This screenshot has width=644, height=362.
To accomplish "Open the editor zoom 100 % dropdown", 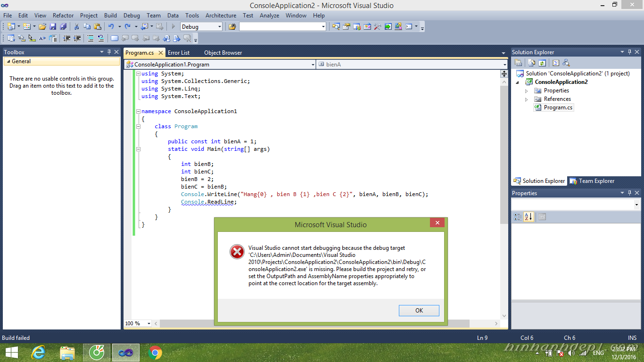I will (x=149, y=323).
